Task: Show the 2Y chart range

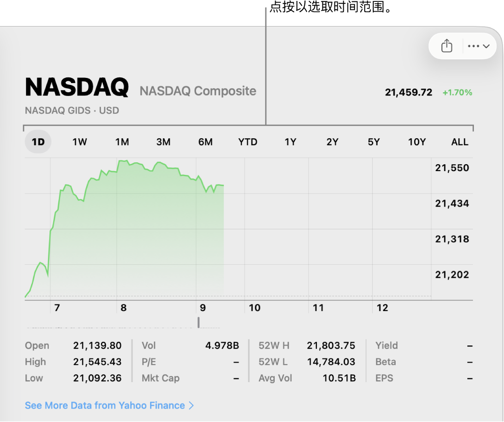Action: click(x=332, y=142)
